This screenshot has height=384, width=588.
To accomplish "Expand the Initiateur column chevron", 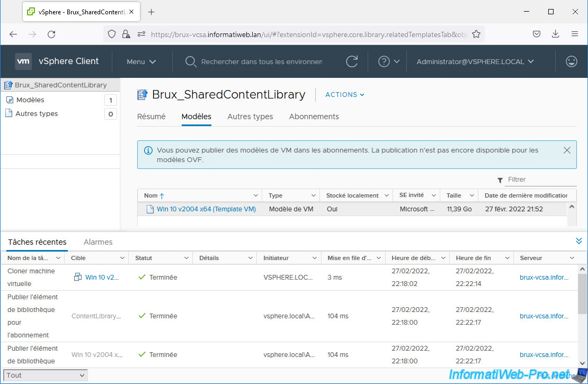I will point(314,258).
